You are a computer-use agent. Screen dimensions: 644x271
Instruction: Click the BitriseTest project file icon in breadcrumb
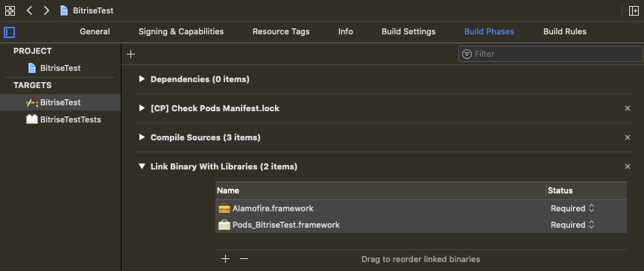point(64,10)
